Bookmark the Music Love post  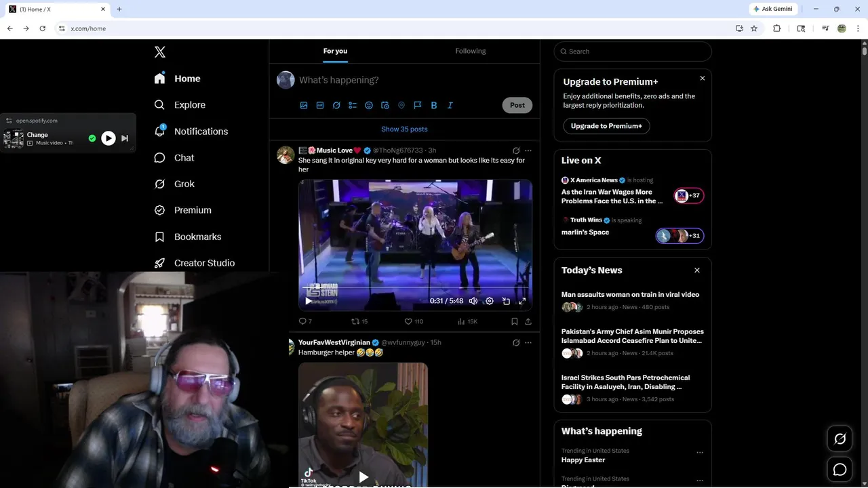point(515,321)
